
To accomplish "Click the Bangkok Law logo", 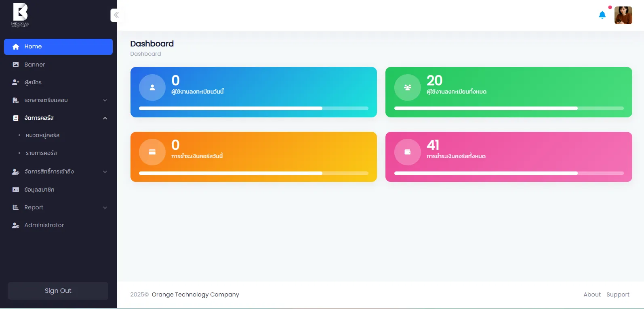I will click(20, 15).
